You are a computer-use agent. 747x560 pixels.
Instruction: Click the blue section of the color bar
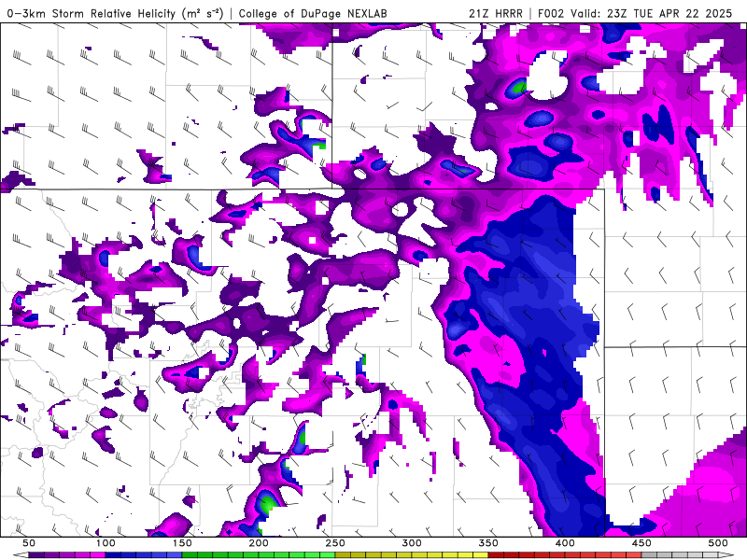[144, 555]
